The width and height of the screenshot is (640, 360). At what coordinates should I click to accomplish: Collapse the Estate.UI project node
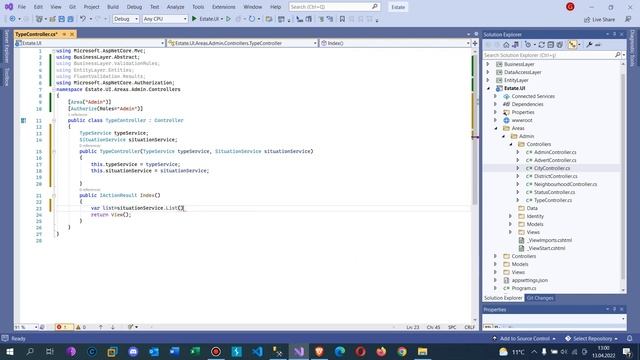pyautogui.click(x=489, y=88)
